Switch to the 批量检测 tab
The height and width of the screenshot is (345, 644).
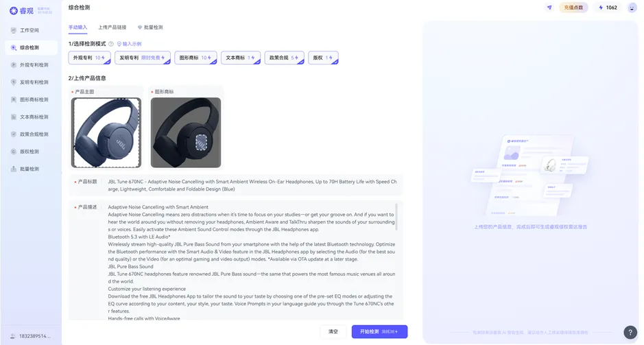150,27
